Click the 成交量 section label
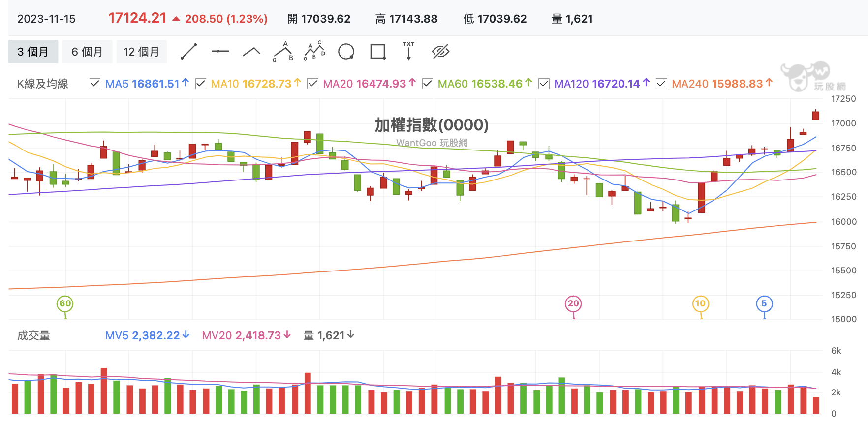Screen dimensions: 868x421 click(33, 336)
